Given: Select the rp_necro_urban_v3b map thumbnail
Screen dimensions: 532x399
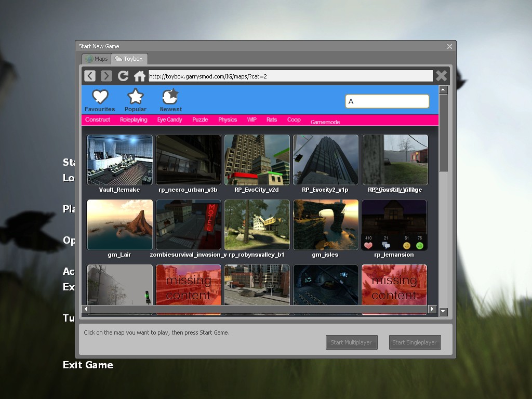Looking at the screenshot, I should [x=188, y=160].
